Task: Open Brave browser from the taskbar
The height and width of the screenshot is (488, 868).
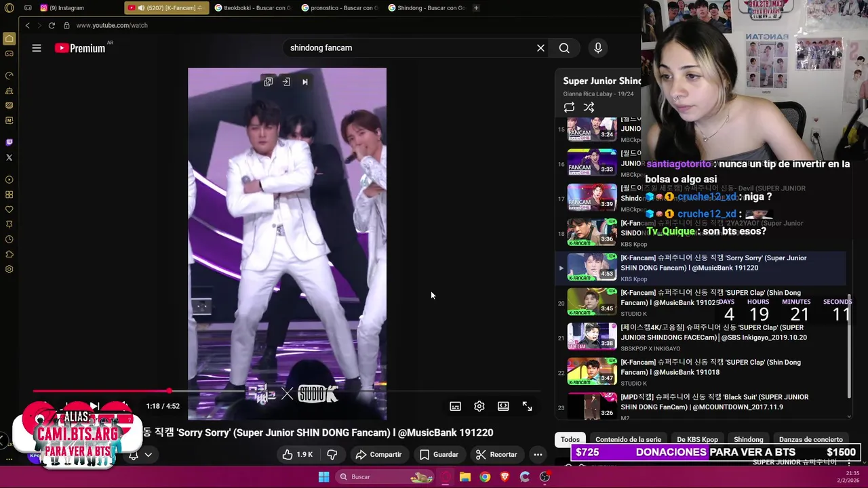Action: (505, 476)
